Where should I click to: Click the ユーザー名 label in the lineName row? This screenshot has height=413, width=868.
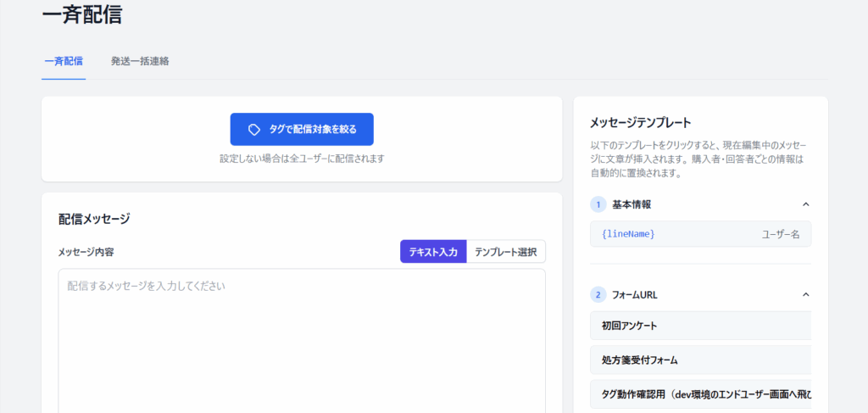780,234
